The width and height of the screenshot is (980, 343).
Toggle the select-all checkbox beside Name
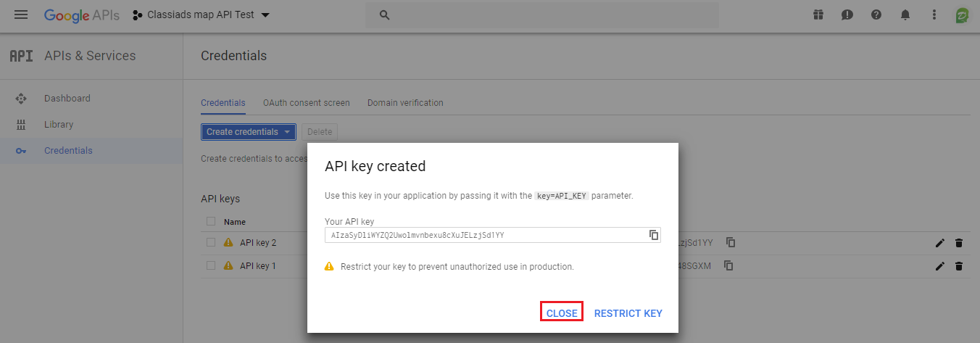[211, 221]
